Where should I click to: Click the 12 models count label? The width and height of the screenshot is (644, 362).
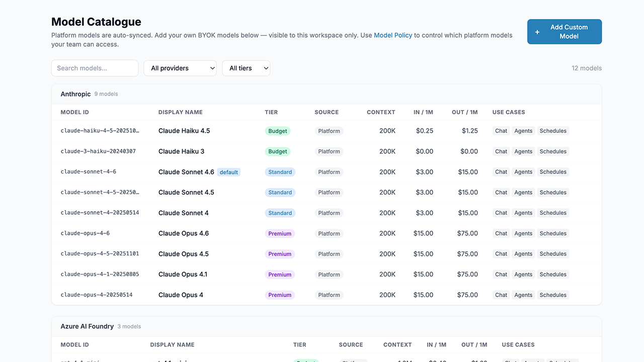(x=587, y=68)
